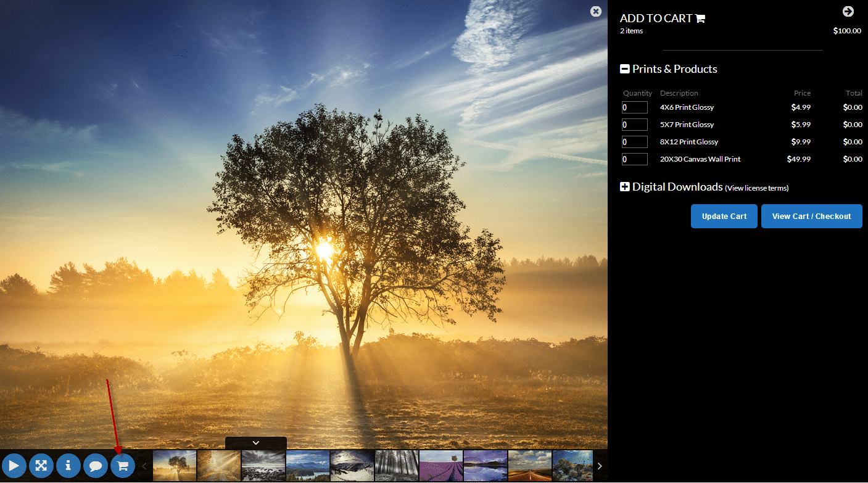868x483 pixels.
Task: Click the Total column header
Action: [854, 93]
